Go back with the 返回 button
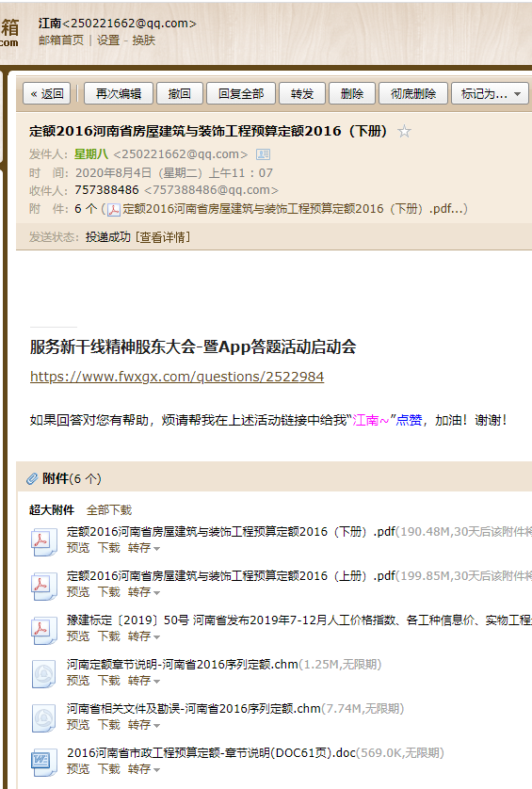532x789 pixels. click(47, 93)
